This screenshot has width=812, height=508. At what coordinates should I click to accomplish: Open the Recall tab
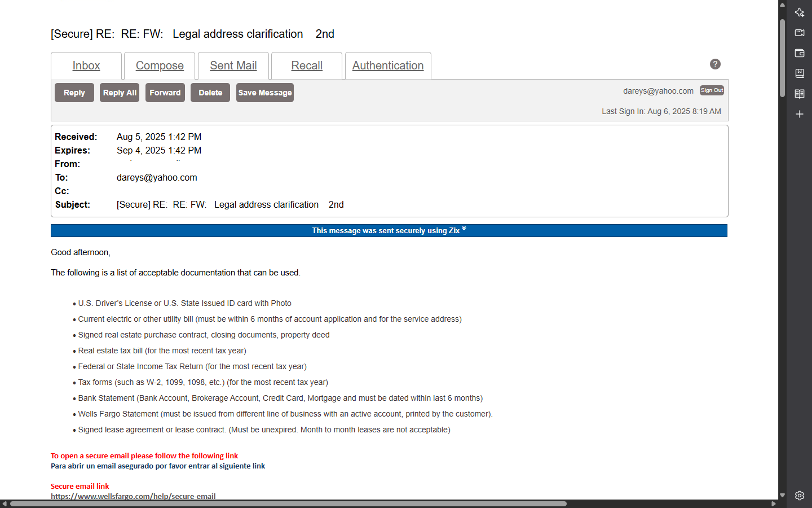coord(307,65)
